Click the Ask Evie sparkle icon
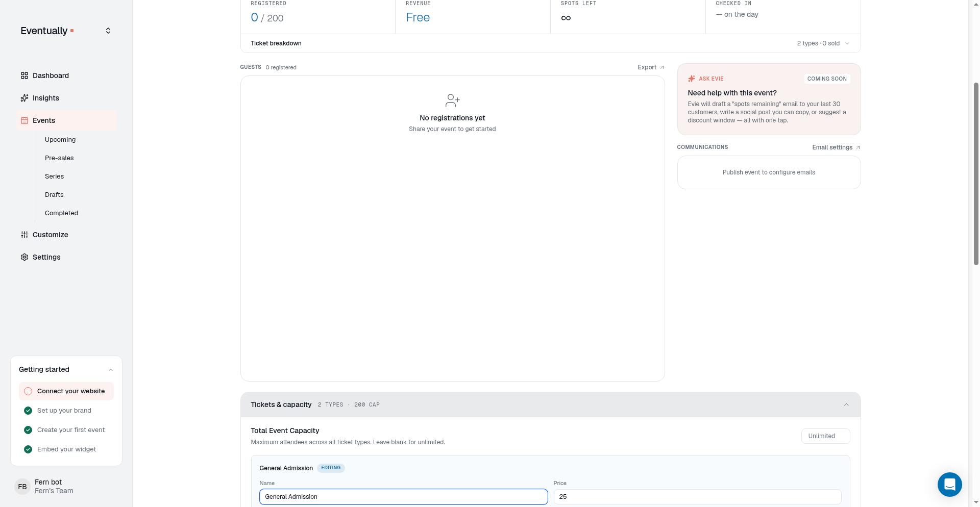The width and height of the screenshot is (980, 507). coord(692,79)
